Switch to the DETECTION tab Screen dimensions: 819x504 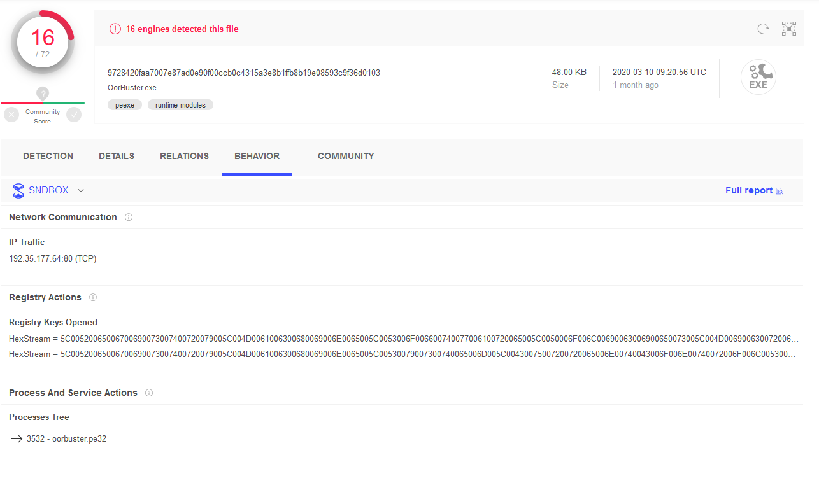[x=48, y=156]
